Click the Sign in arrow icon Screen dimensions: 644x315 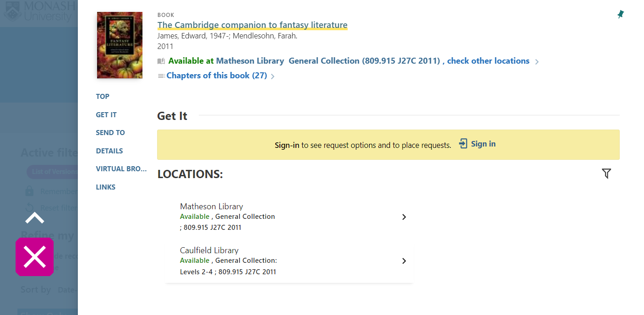click(463, 144)
